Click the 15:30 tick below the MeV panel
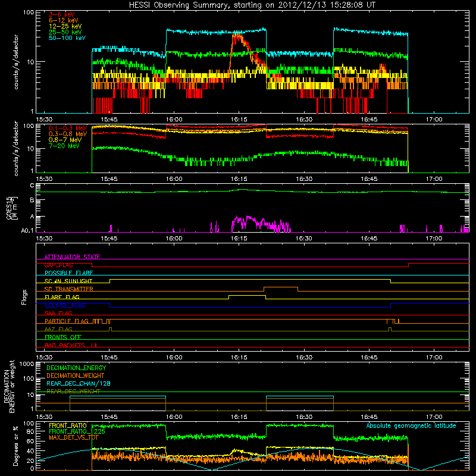 pos(44,179)
